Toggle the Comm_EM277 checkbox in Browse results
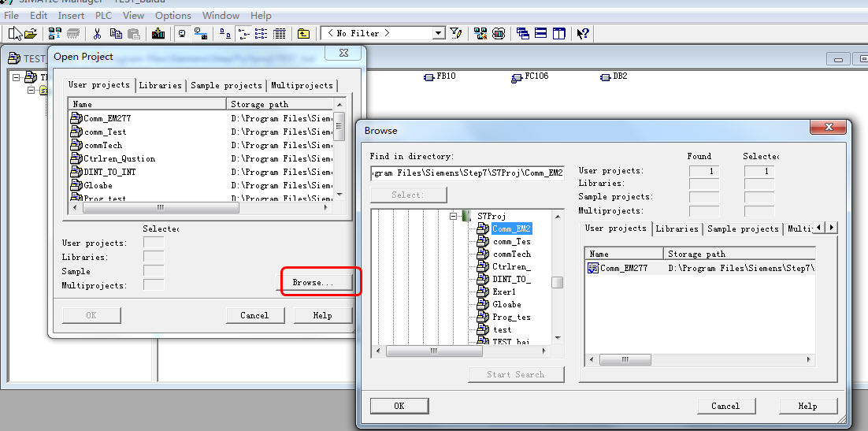 [593, 269]
